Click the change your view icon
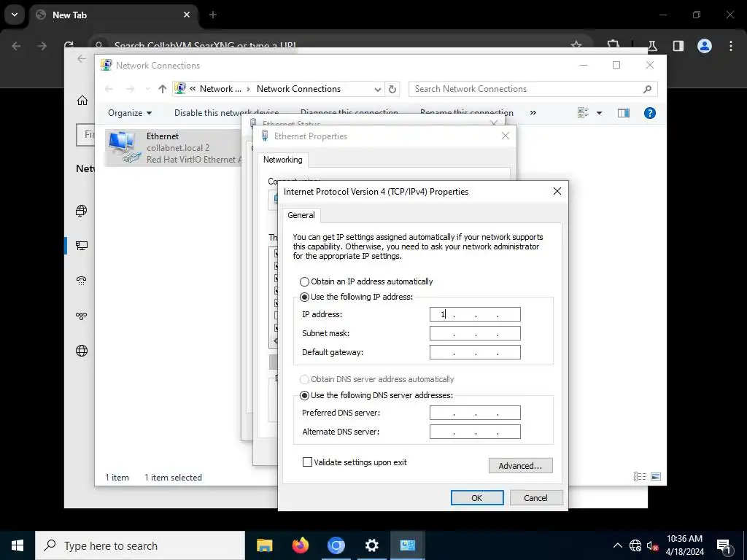This screenshot has width=747, height=560. tap(583, 113)
